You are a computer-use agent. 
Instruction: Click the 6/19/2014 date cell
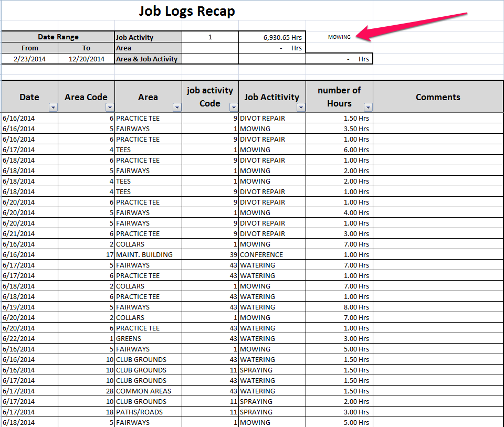(x=29, y=307)
